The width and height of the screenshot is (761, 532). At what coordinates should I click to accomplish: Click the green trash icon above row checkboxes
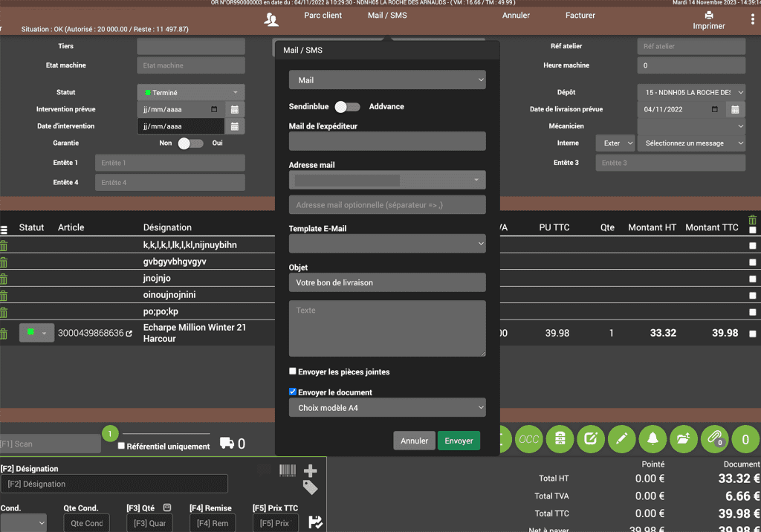tap(752, 219)
